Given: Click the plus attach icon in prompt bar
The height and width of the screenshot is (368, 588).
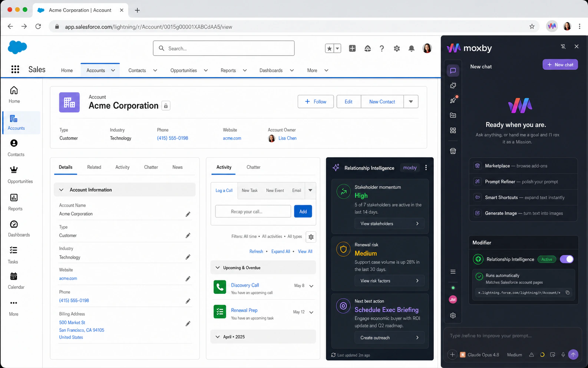Looking at the screenshot, I should [452, 355].
